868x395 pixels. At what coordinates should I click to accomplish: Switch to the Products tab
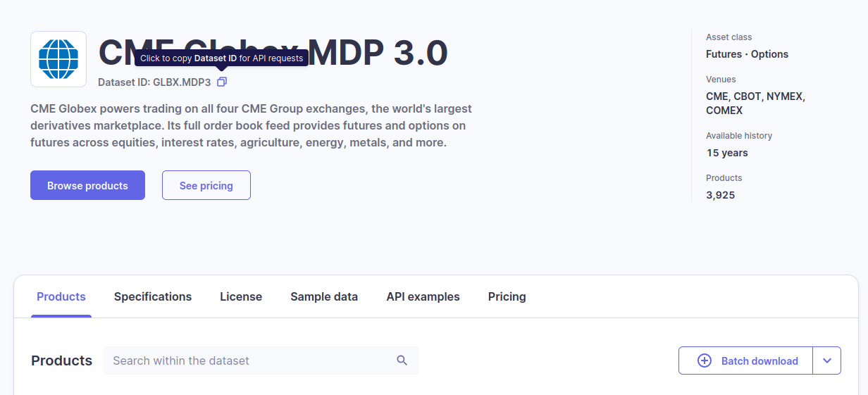point(61,296)
